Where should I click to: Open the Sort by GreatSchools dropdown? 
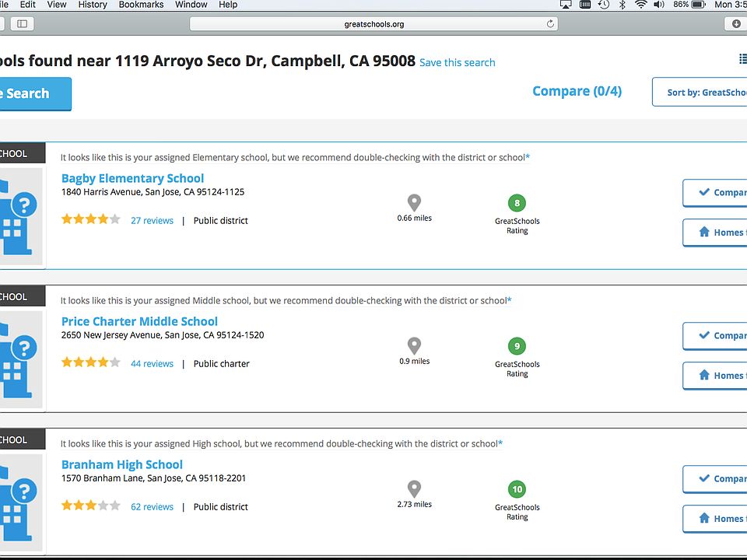(700, 92)
